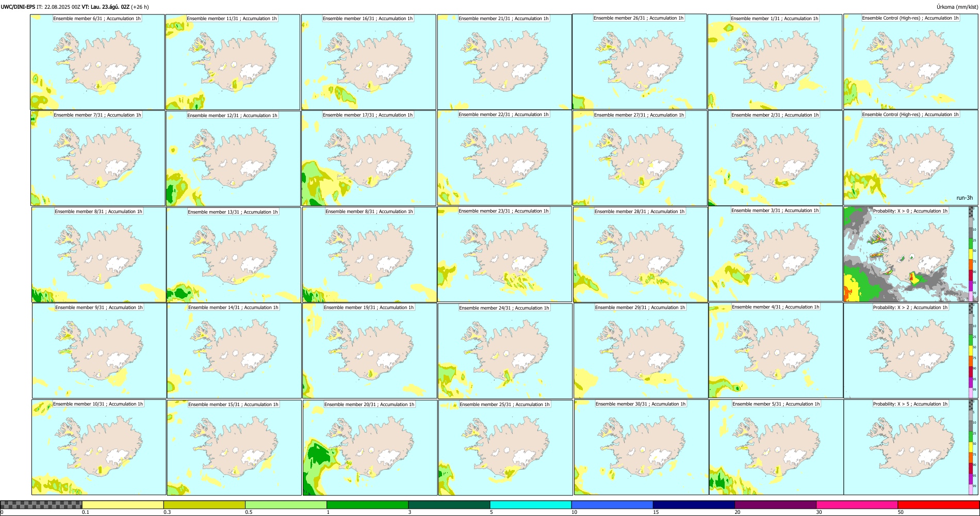Viewport: 980px width, 516px height.
Task: Select the Ensemble member 6/31 map panel
Action: click(97, 62)
